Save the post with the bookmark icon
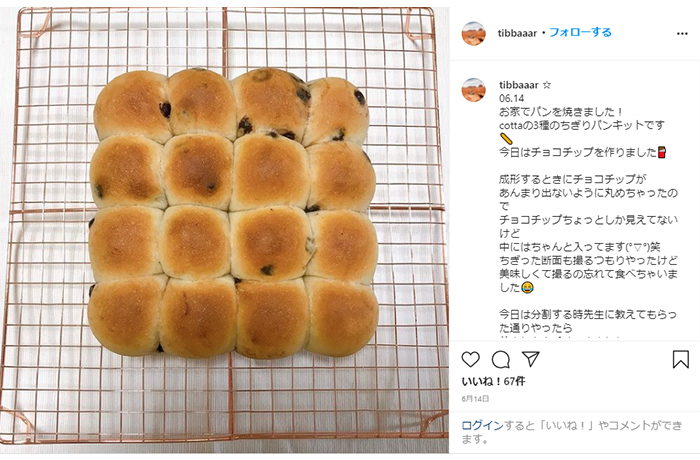 681,359
